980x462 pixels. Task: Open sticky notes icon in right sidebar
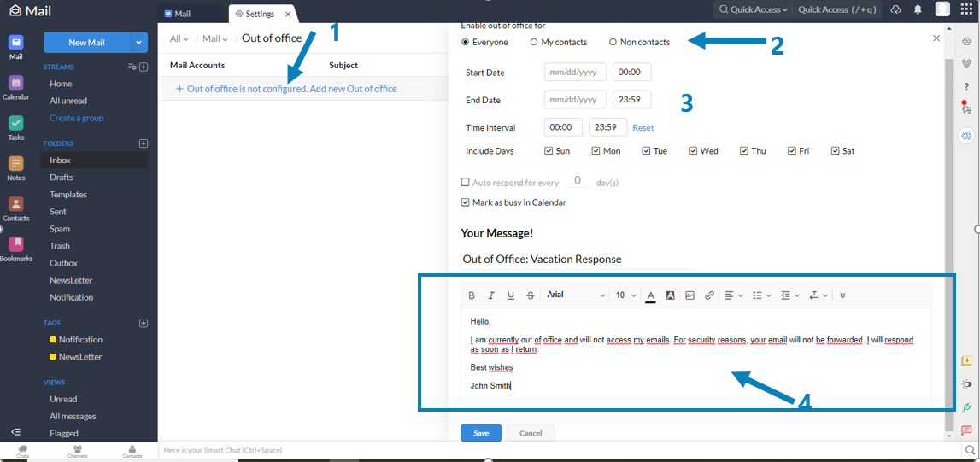coord(966,361)
